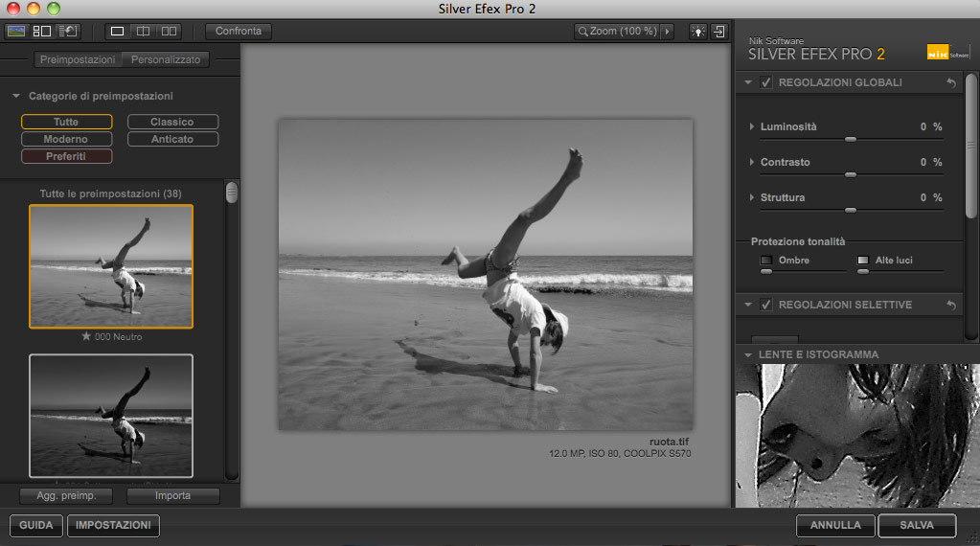The height and width of the screenshot is (546, 980).
Task: Switch to the Preimpostazioni tab
Action: [x=78, y=59]
